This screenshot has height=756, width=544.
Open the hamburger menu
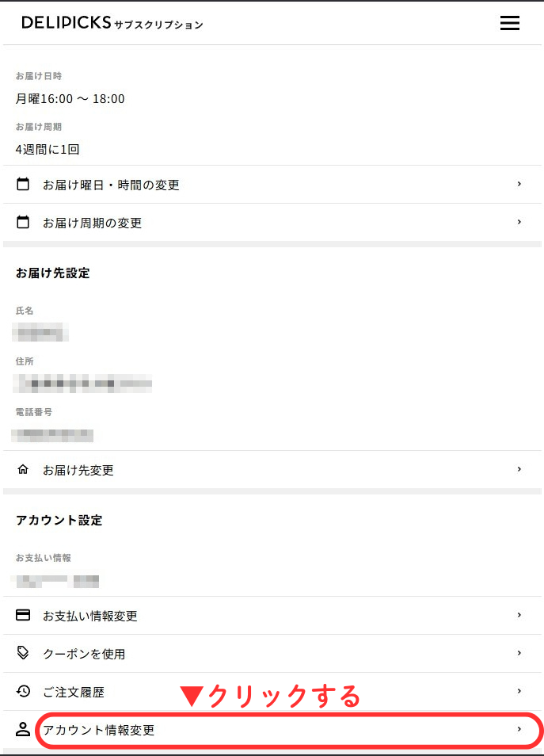pyautogui.click(x=509, y=23)
